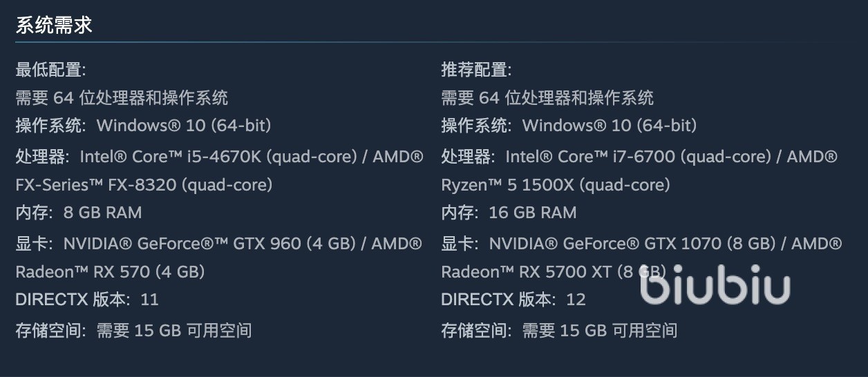This screenshot has height=377, width=868.
Task: Click the FX-Series FX-8320 text line
Action: coord(144,185)
